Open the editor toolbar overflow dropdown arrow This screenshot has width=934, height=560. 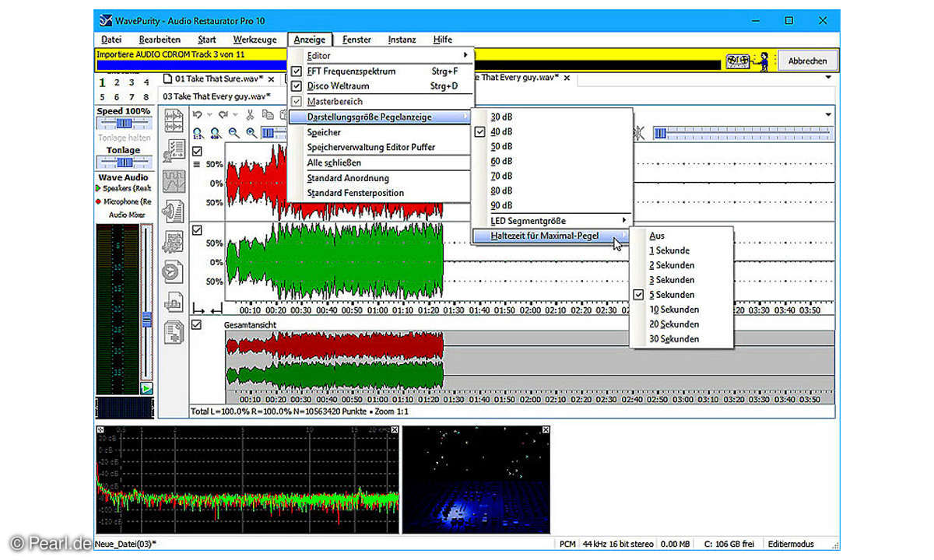coord(828,115)
